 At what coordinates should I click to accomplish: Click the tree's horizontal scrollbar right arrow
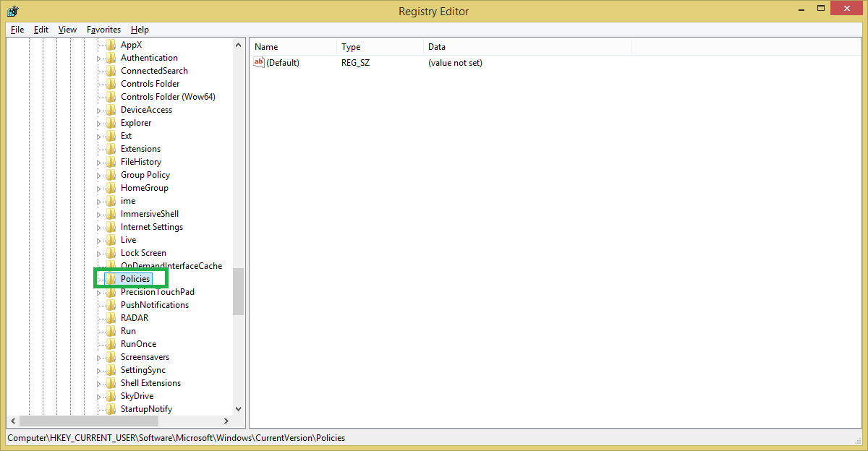coord(226,421)
